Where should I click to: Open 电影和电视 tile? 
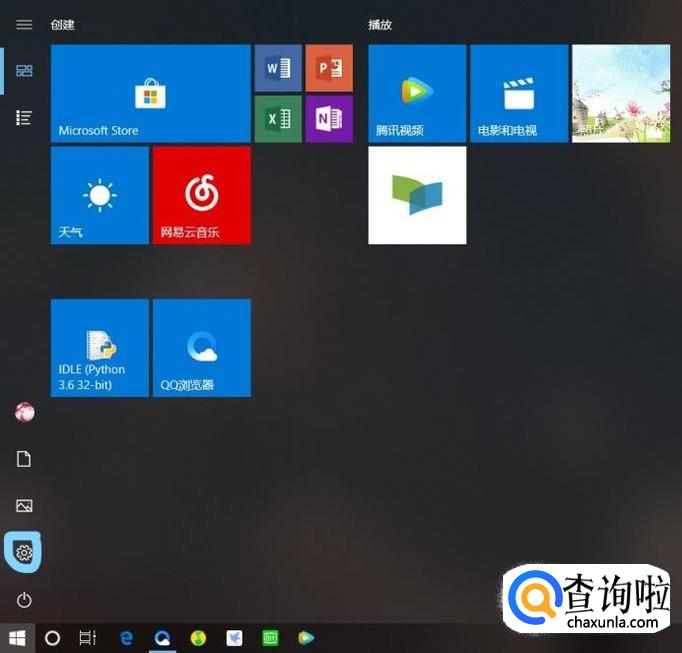[x=519, y=94]
